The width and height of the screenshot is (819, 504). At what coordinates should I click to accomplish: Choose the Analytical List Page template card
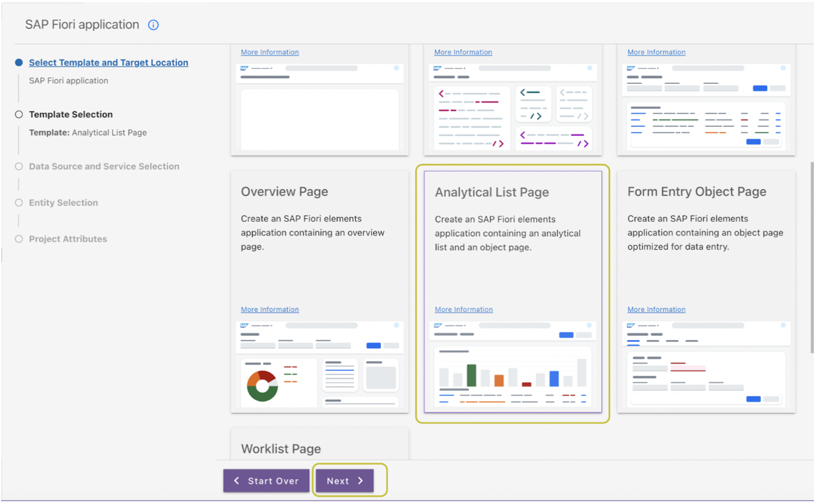click(x=513, y=292)
